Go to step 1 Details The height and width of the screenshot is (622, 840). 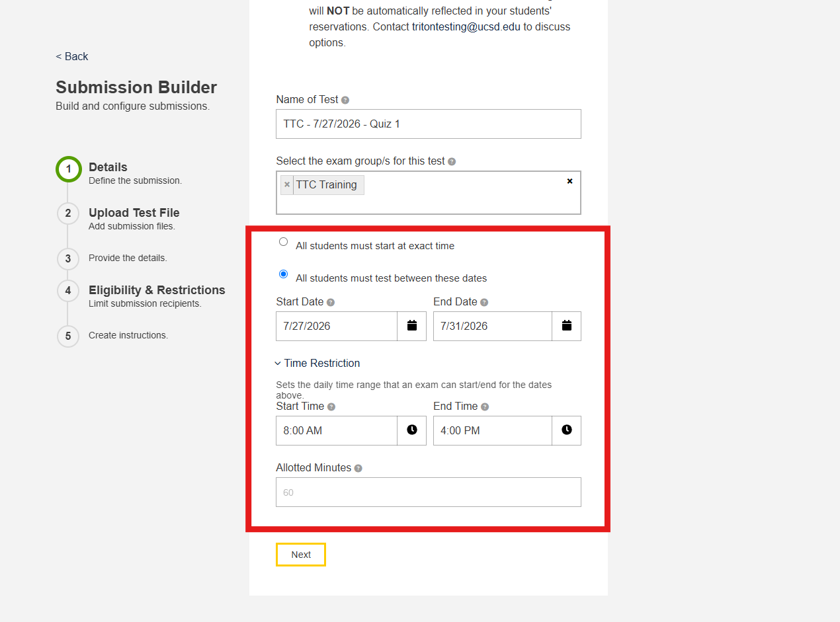69,169
